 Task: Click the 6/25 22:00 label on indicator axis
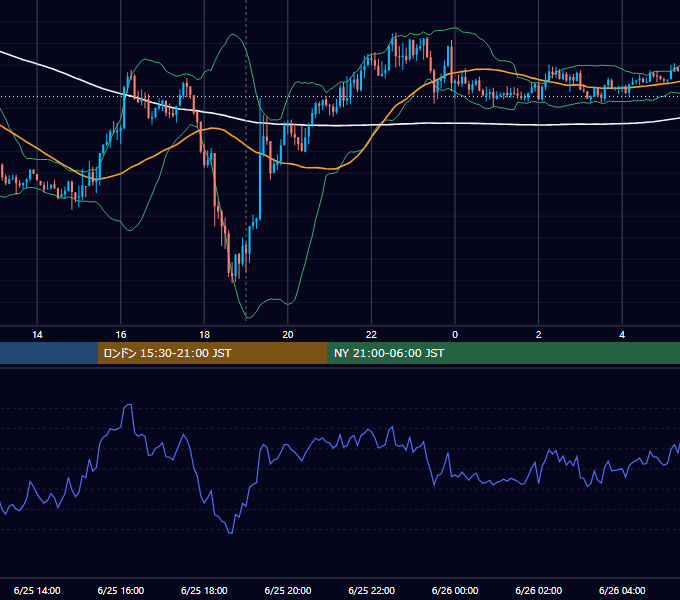[x=372, y=590]
